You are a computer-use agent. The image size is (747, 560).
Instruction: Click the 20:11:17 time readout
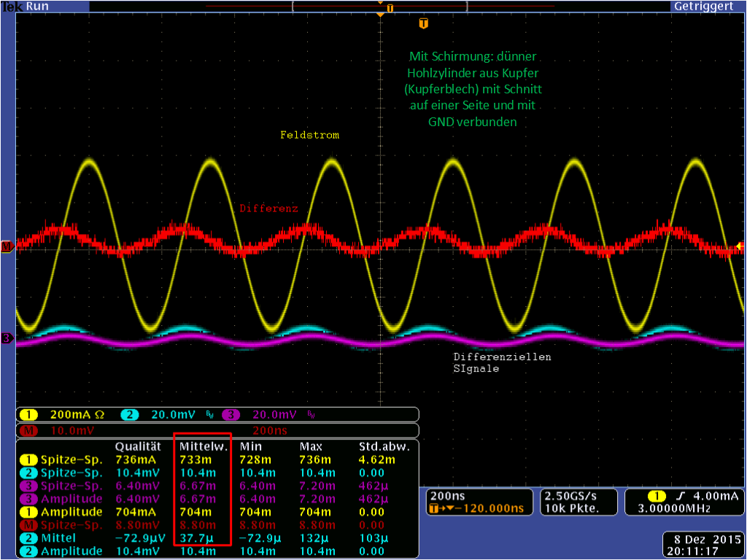692,551
